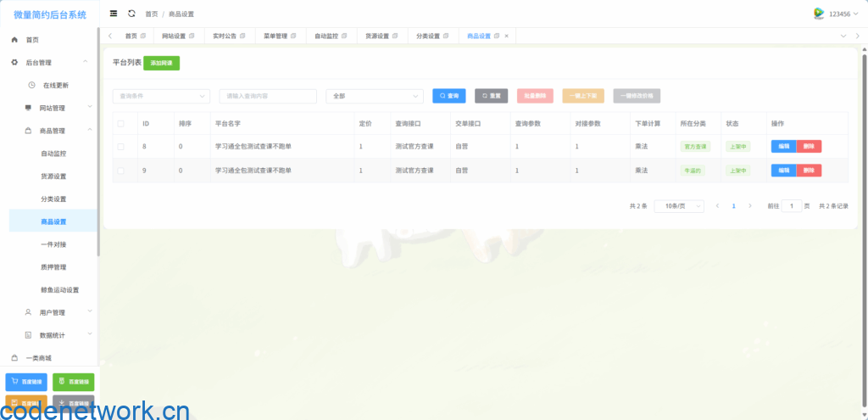Image resolution: width=868 pixels, height=420 pixels.
Task: Check the select-all checkbox in table header
Action: [x=120, y=124]
